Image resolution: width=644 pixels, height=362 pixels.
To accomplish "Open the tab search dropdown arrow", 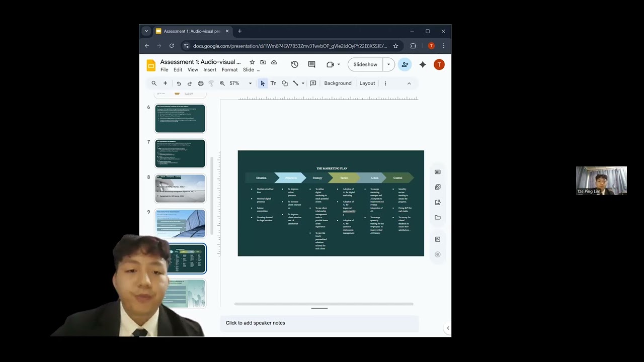I will point(146,31).
